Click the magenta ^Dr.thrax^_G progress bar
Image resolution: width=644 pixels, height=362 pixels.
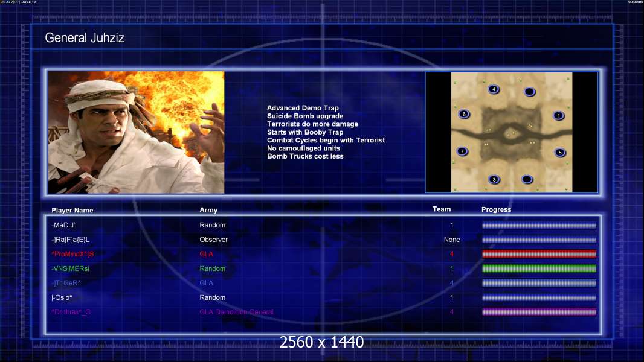pyautogui.click(x=539, y=312)
